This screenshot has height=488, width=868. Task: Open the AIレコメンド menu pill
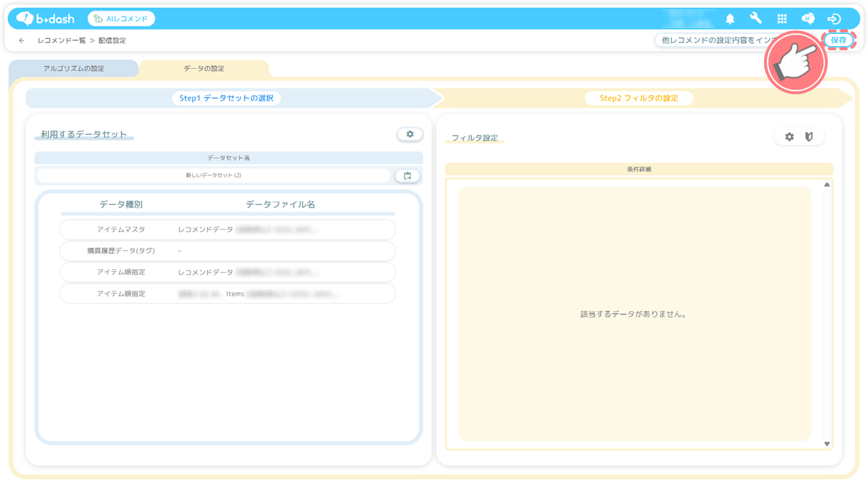pos(121,19)
